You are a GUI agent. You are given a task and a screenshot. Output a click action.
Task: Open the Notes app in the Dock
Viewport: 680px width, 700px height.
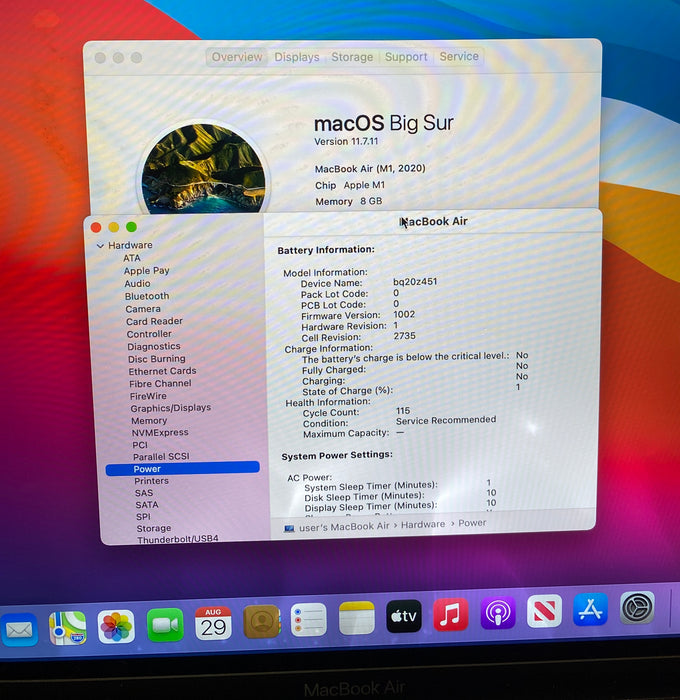click(x=357, y=618)
